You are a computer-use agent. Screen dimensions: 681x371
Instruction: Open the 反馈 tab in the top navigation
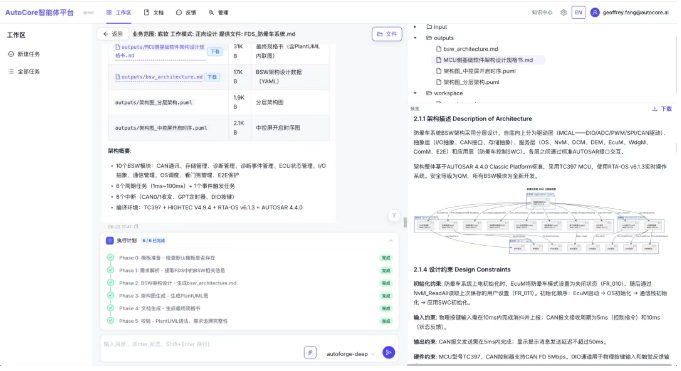(x=186, y=13)
